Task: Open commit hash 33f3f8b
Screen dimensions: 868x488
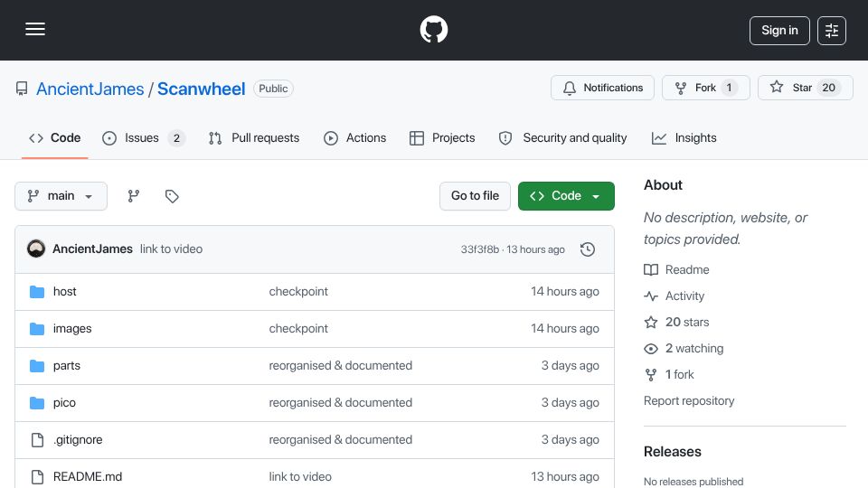Action: click(x=479, y=249)
